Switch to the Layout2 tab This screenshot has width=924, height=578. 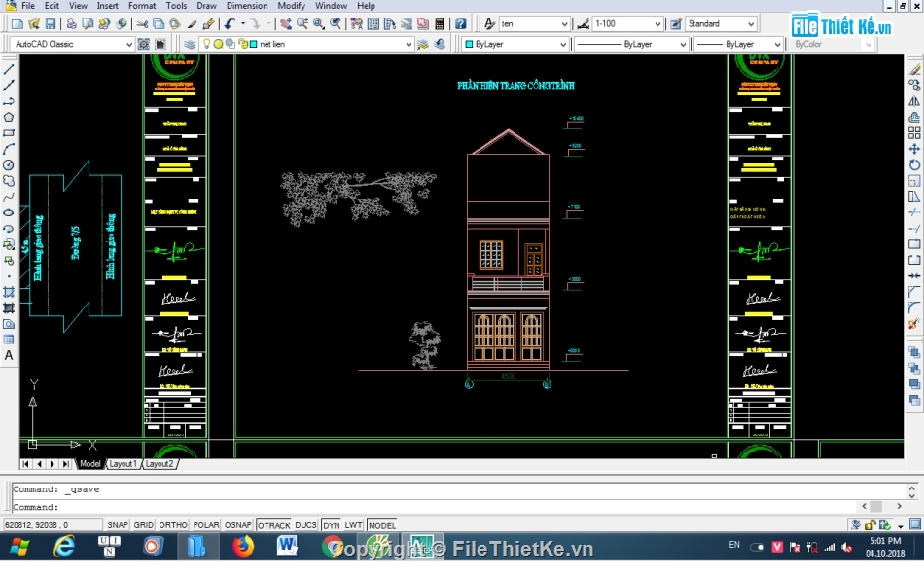coord(160,464)
